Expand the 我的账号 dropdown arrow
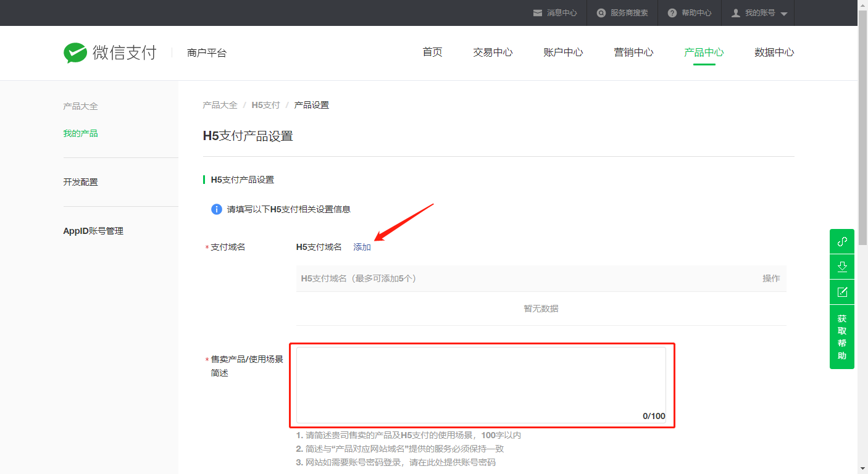 [784, 14]
